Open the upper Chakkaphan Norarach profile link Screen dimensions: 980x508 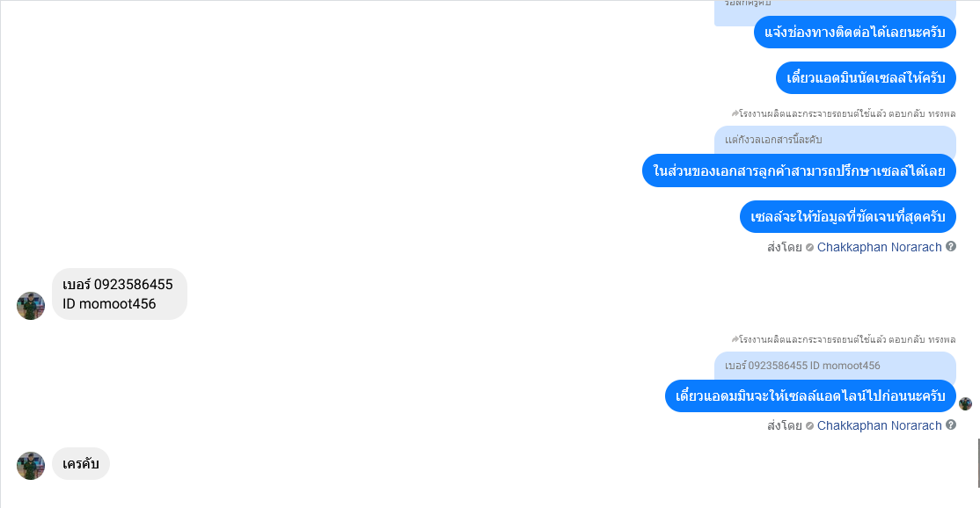879,247
